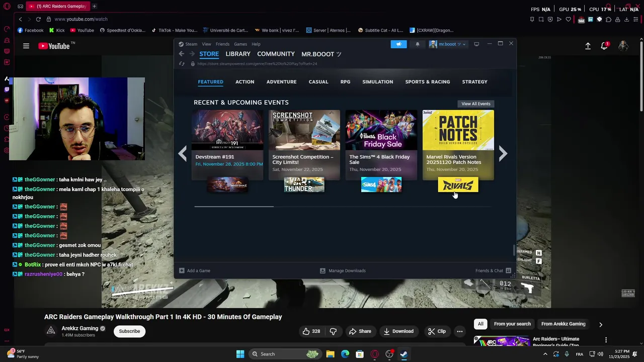Show hidden system tray icons chevron
The width and height of the screenshot is (644, 362).
[545, 354]
